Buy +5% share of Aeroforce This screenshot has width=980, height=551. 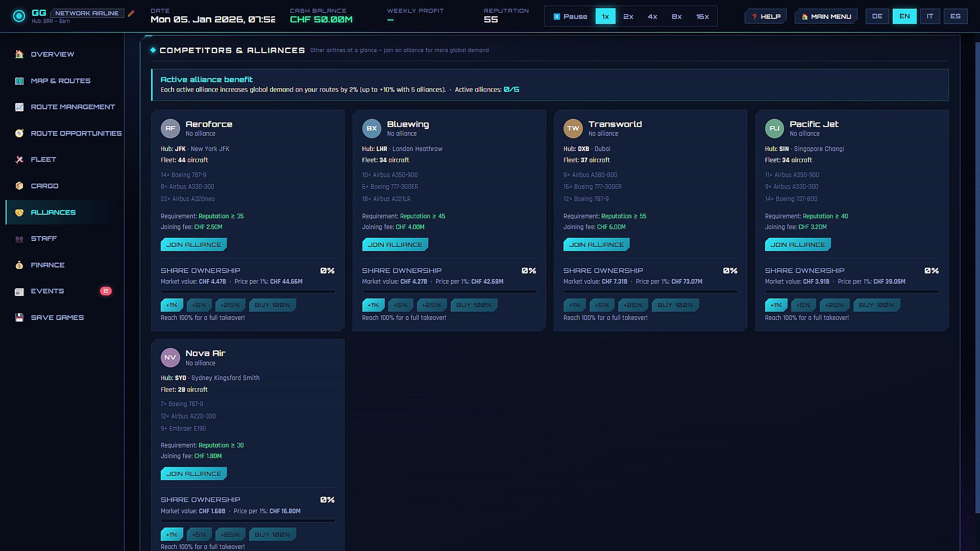(199, 305)
